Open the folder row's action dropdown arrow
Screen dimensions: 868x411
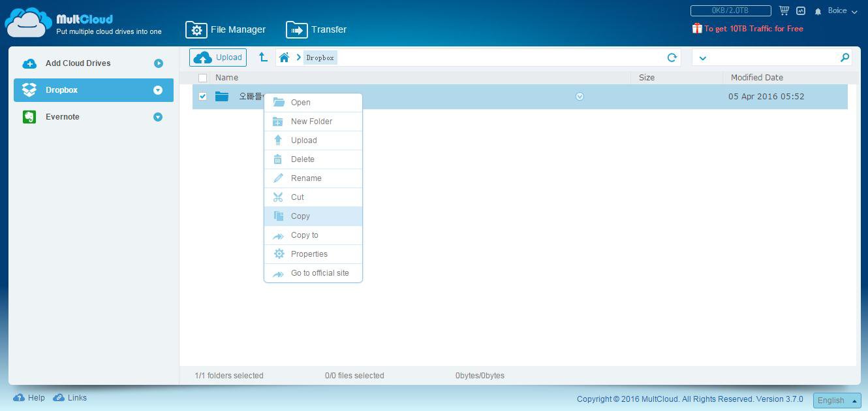[580, 97]
